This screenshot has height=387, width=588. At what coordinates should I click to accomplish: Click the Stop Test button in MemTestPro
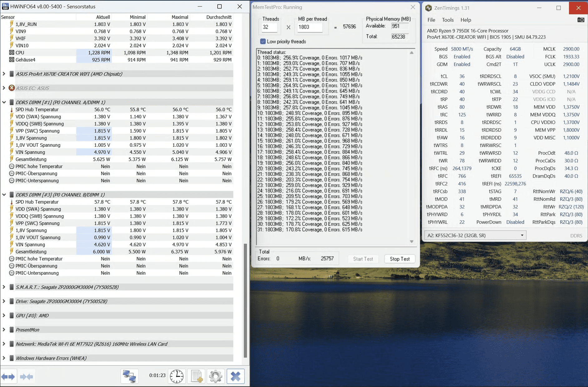(x=400, y=259)
